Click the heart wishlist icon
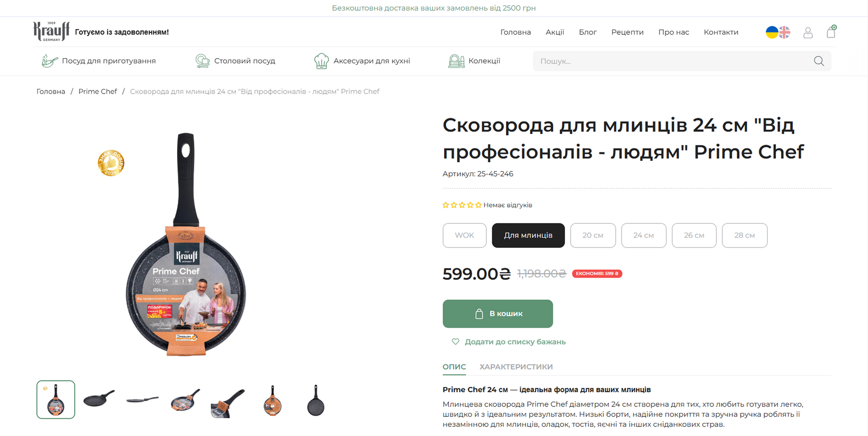 pos(455,342)
